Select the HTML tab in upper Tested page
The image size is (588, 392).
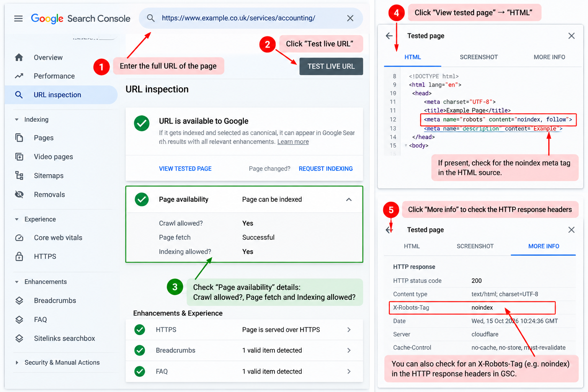point(413,57)
